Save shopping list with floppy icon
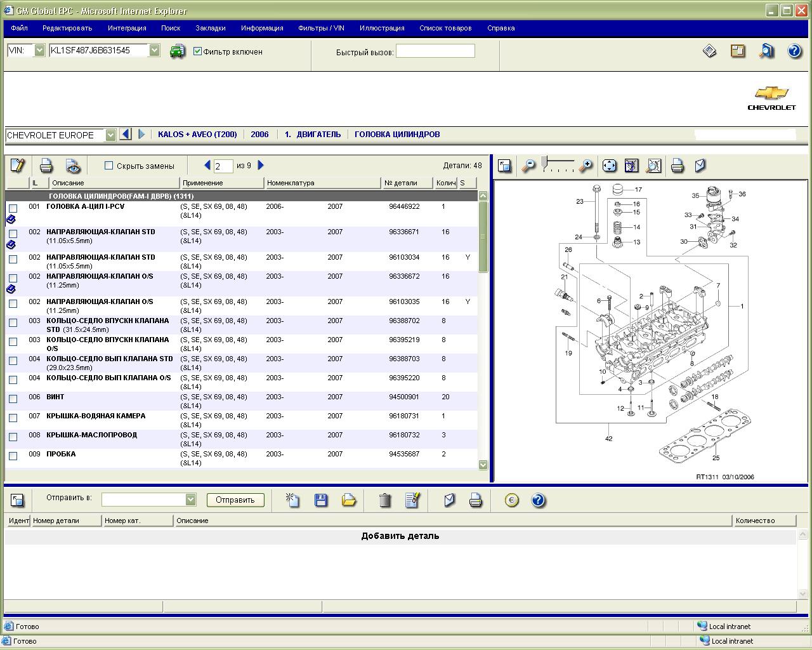The width and height of the screenshot is (812, 650). (x=321, y=500)
